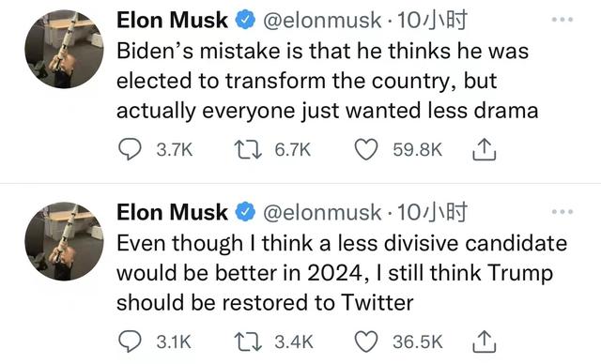Image resolution: width=601 pixels, height=364 pixels.
Task: Retweet the tweet about Trump on Twitter
Action: pos(248,341)
